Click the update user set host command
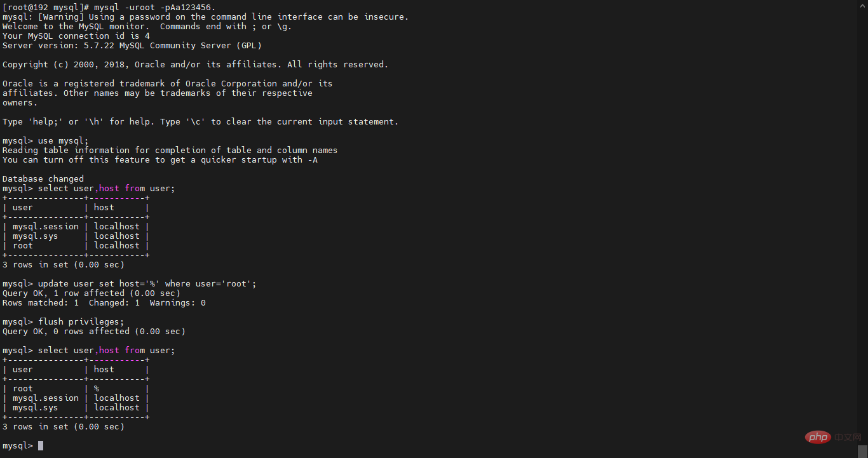 (147, 284)
